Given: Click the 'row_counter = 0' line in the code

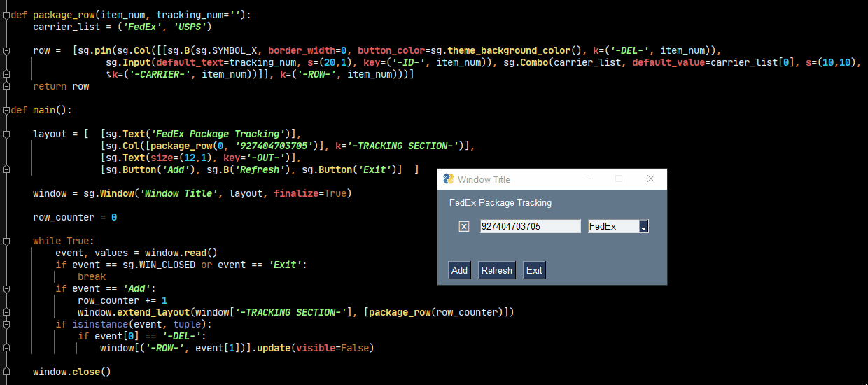Looking at the screenshot, I should 75,217.
